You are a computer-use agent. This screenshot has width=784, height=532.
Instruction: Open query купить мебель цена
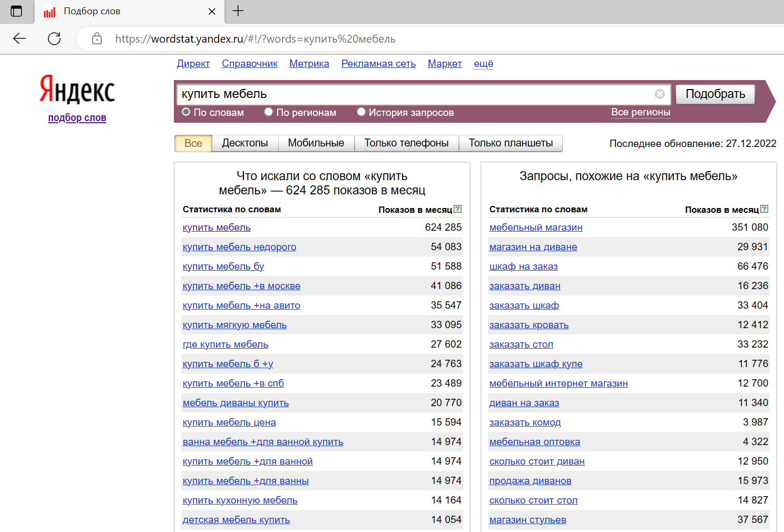pos(229,422)
